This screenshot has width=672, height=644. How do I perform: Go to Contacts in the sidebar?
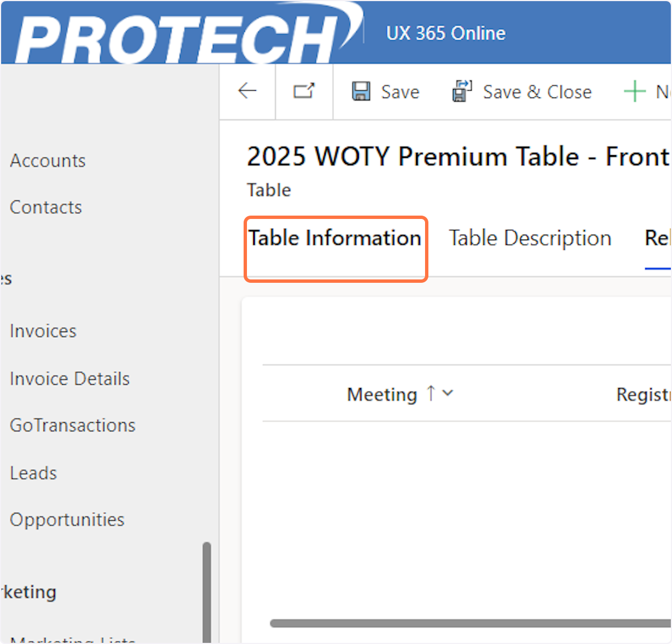46,207
